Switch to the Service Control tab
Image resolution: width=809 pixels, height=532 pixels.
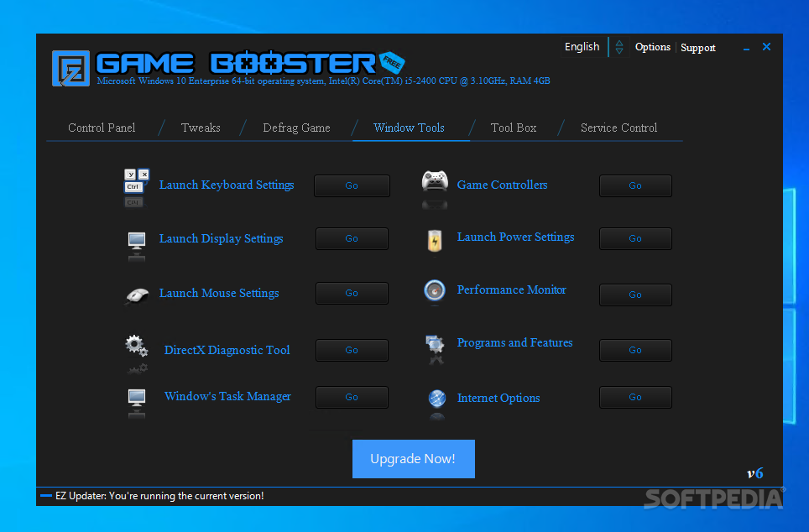point(618,128)
